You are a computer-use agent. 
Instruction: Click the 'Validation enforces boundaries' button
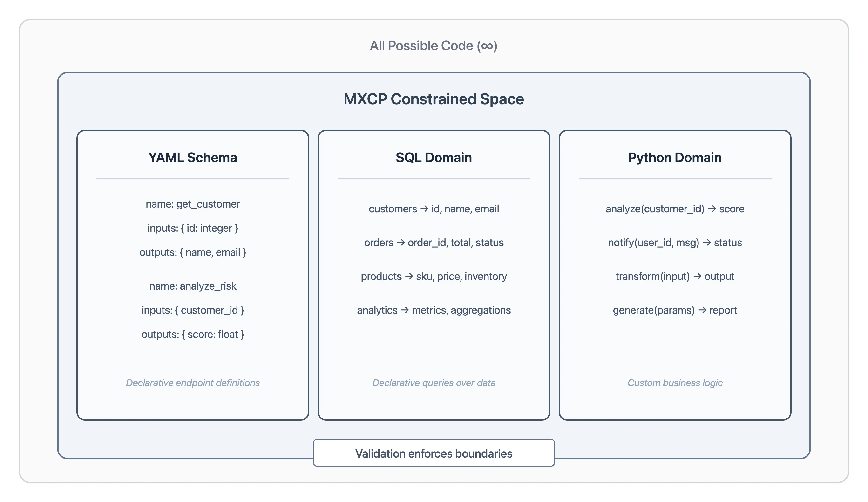434,454
